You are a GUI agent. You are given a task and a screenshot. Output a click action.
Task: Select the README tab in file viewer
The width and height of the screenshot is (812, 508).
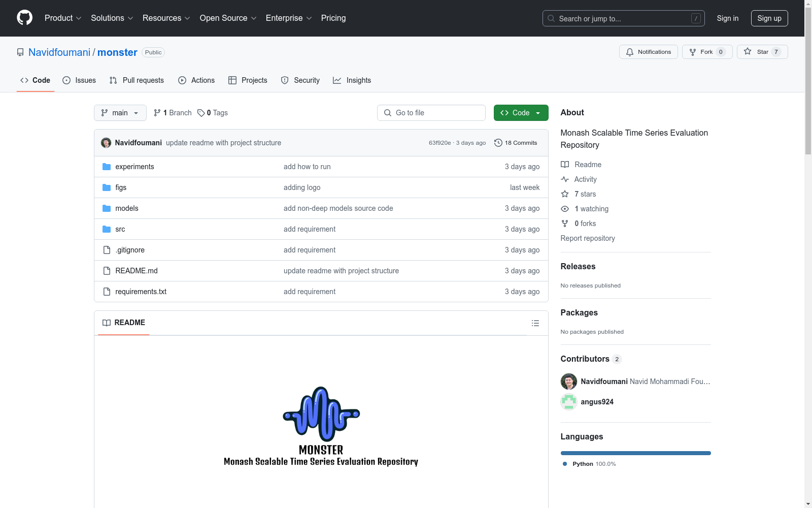pos(124,323)
